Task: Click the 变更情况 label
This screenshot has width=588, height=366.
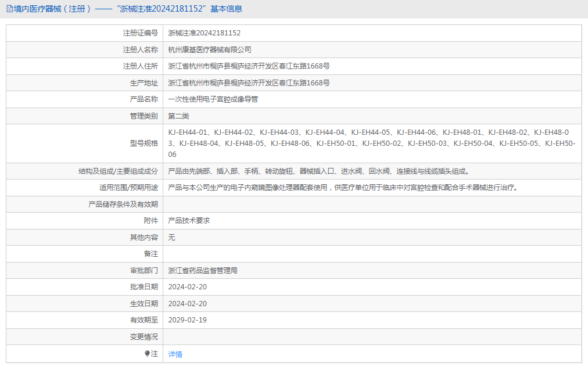Action: (144, 337)
